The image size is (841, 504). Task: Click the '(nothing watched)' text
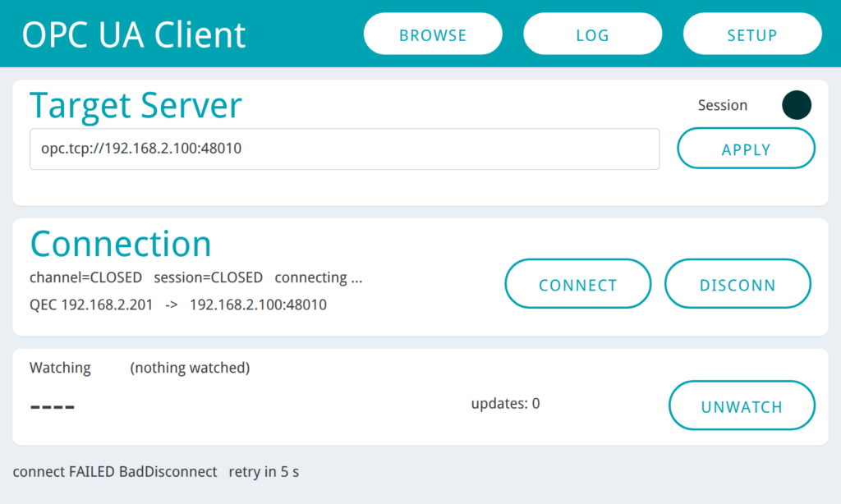coord(190,368)
